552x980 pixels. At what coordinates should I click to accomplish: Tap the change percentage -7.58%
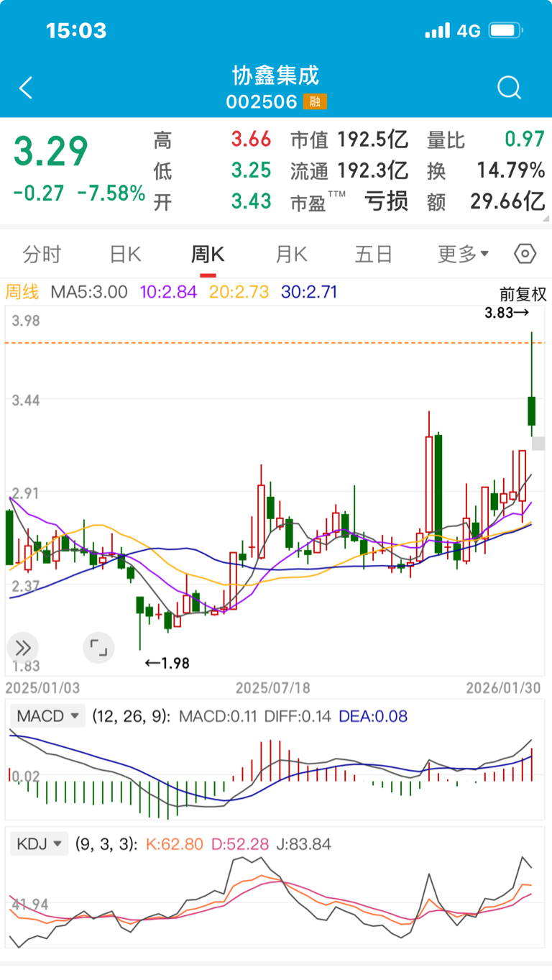pos(111,193)
